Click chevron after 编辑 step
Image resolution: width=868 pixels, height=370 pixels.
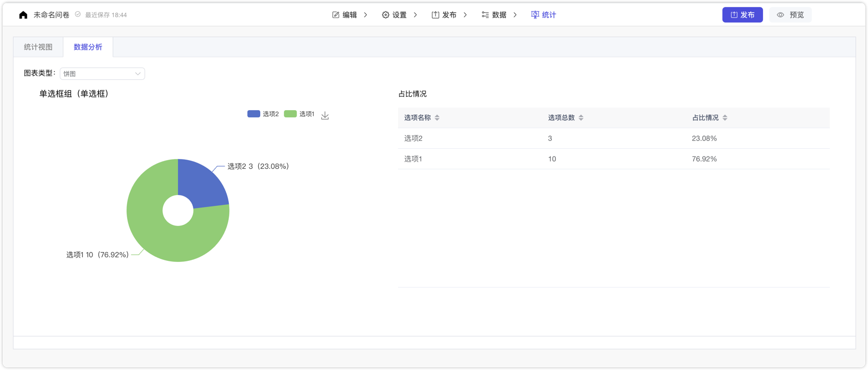coord(366,15)
